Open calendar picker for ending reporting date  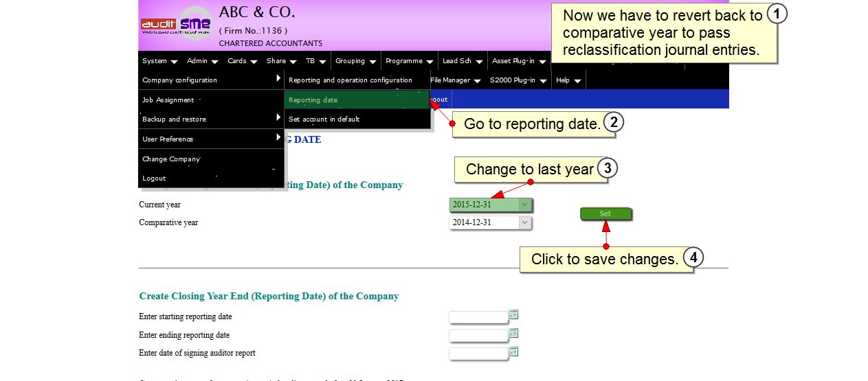tap(513, 334)
